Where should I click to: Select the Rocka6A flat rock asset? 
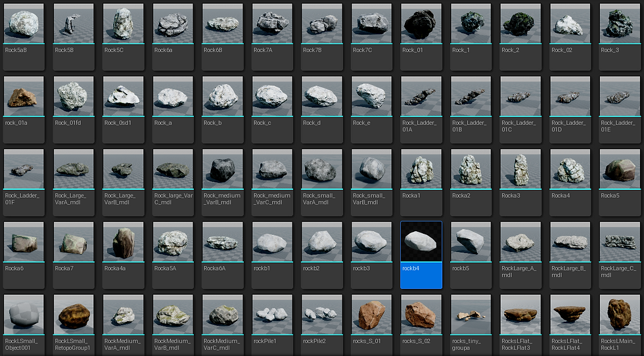223,255
